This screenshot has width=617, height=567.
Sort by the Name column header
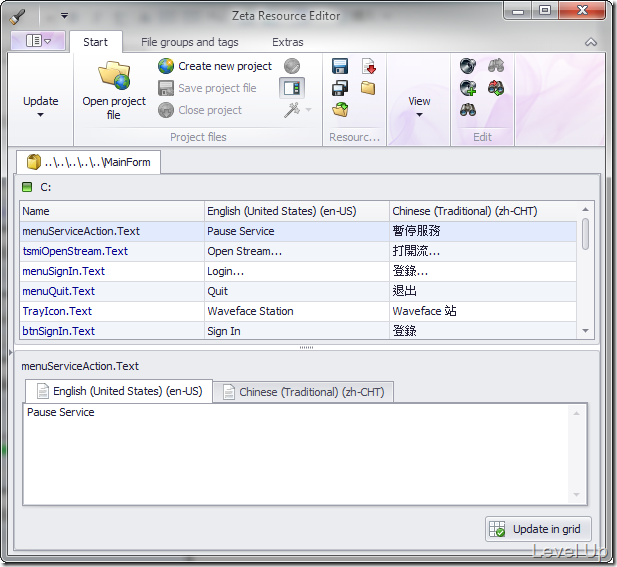[112, 211]
